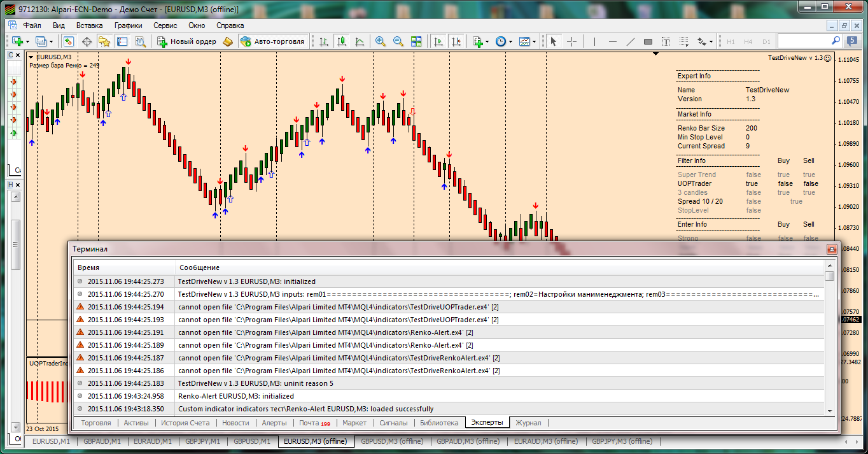The width and height of the screenshot is (868, 454).
Task: Open the MetaEditor book icon
Action: point(228,41)
